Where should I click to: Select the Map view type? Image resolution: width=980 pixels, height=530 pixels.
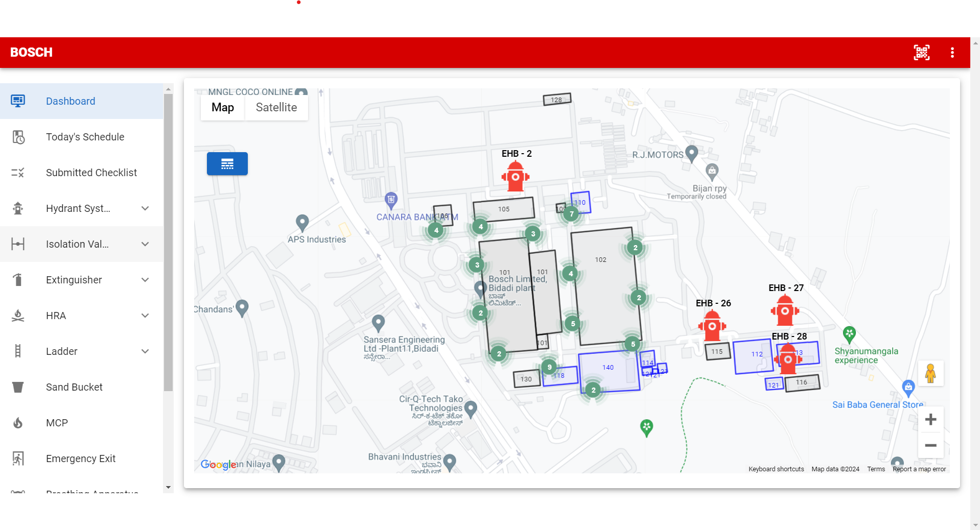coord(223,108)
